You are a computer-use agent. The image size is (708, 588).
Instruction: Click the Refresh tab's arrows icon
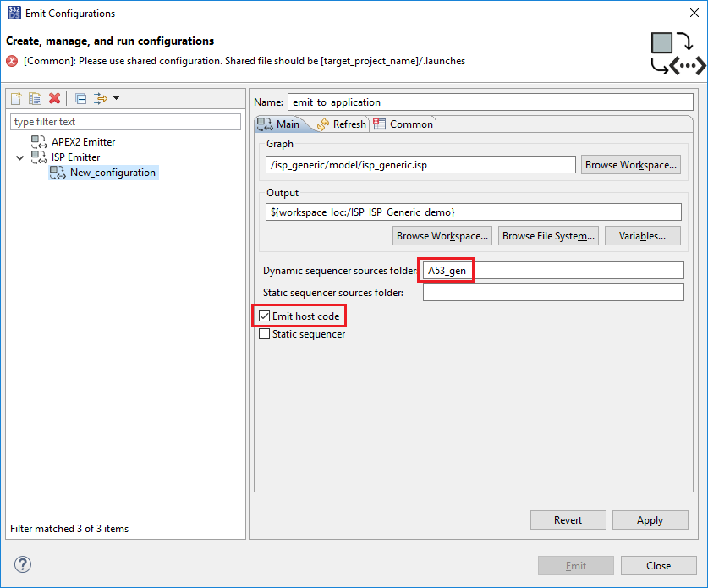click(323, 124)
